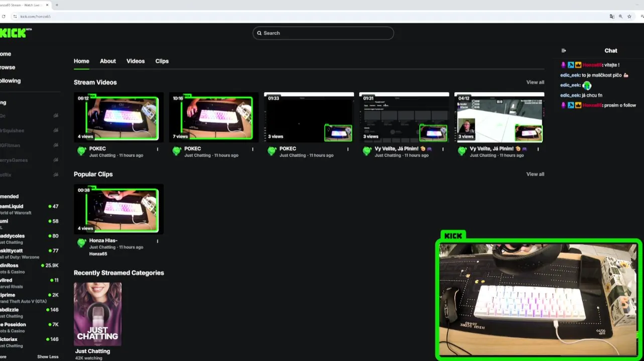Play the 01:33 POKEC video thumbnail
The width and height of the screenshot is (644, 361).
(x=309, y=117)
